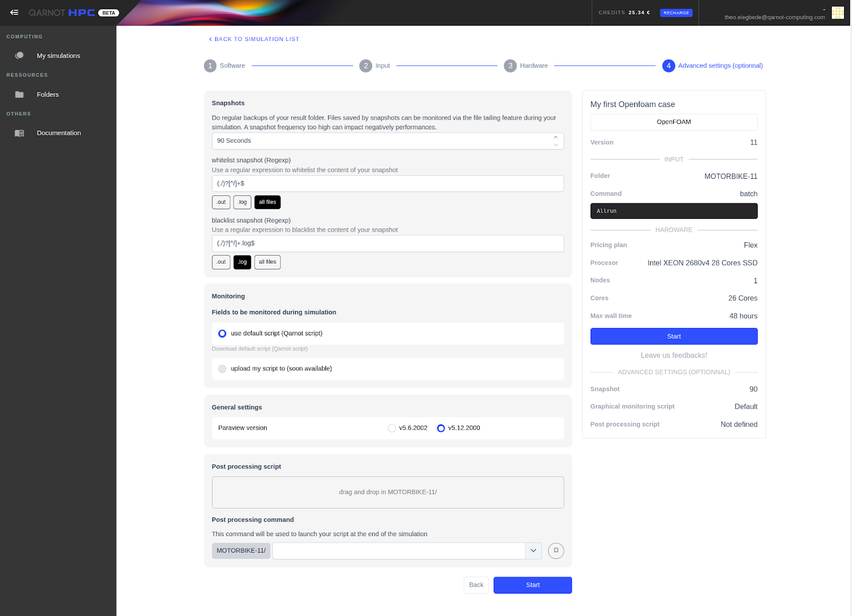Click Intel XEON 2680v4 processor value
This screenshot has height=616, width=852.
point(702,263)
